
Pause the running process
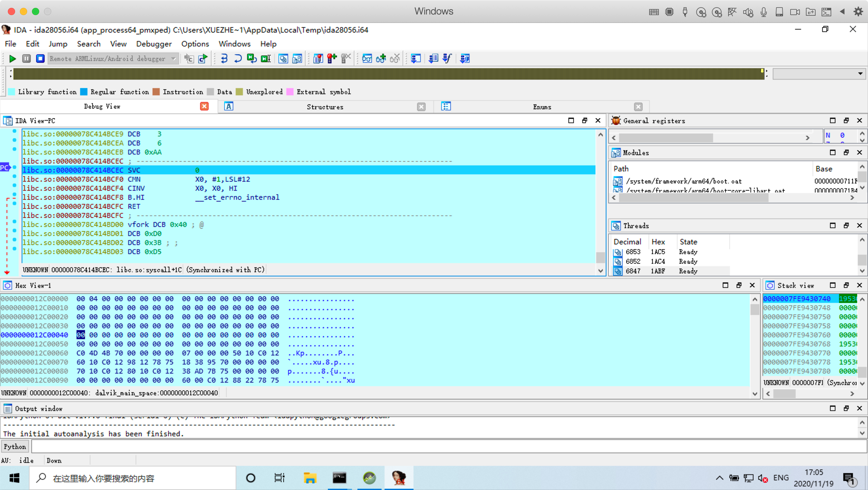pos(26,59)
